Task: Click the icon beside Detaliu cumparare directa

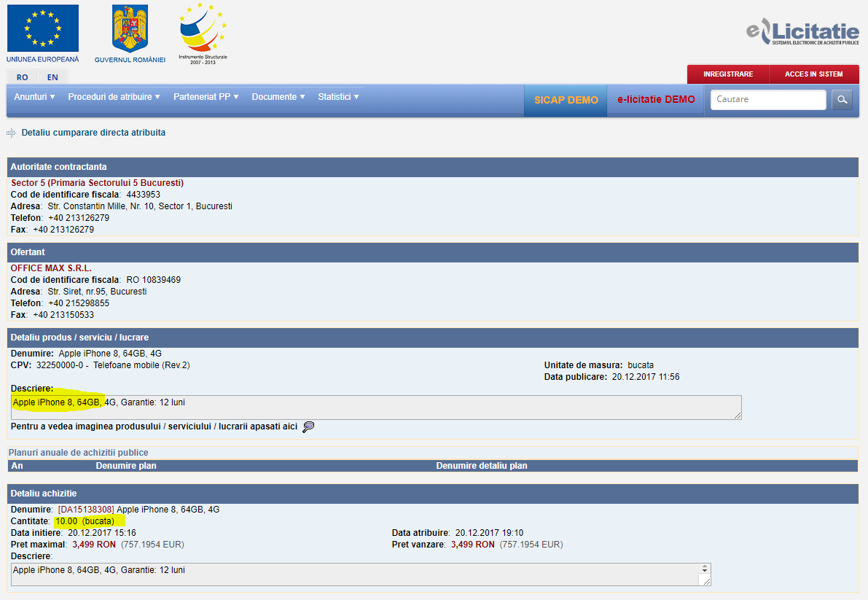Action: [x=11, y=133]
